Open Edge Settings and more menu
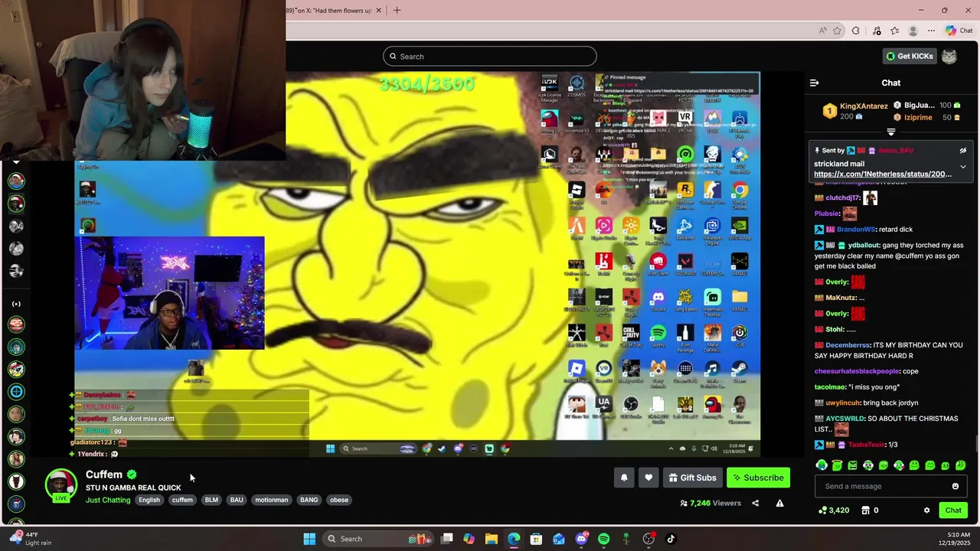The width and height of the screenshot is (980, 551). coord(931,31)
